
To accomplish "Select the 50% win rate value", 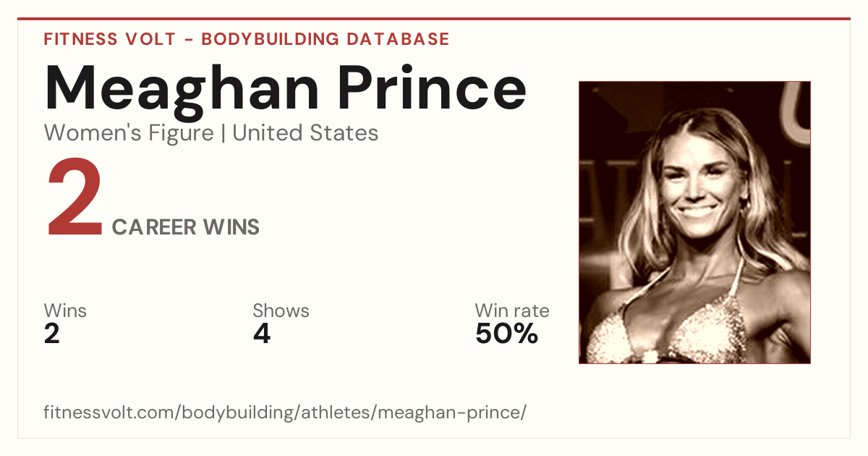I will coord(507,334).
